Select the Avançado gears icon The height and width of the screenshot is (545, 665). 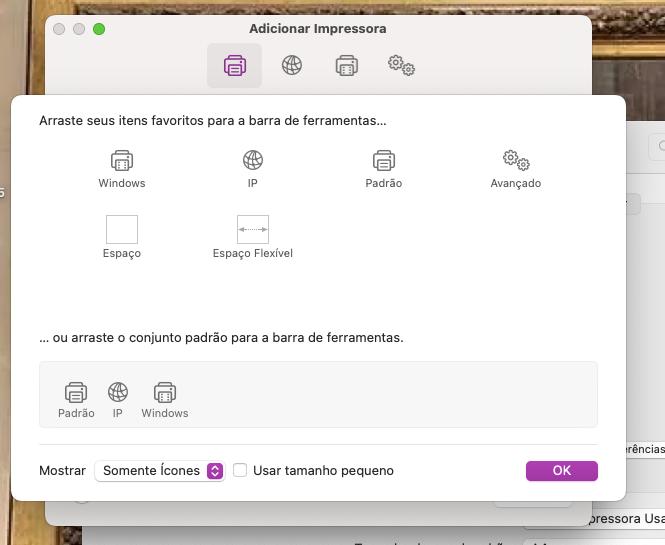pyautogui.click(x=516, y=160)
